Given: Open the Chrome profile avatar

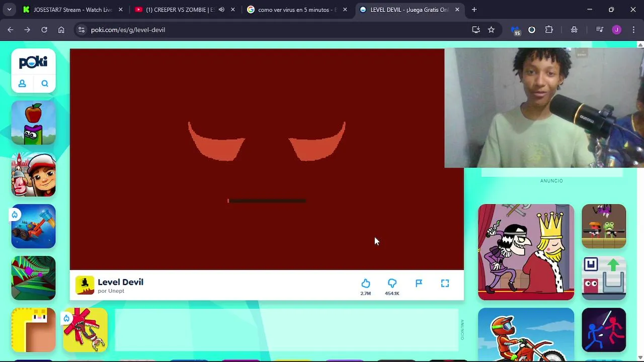Looking at the screenshot, I should click(616, 30).
